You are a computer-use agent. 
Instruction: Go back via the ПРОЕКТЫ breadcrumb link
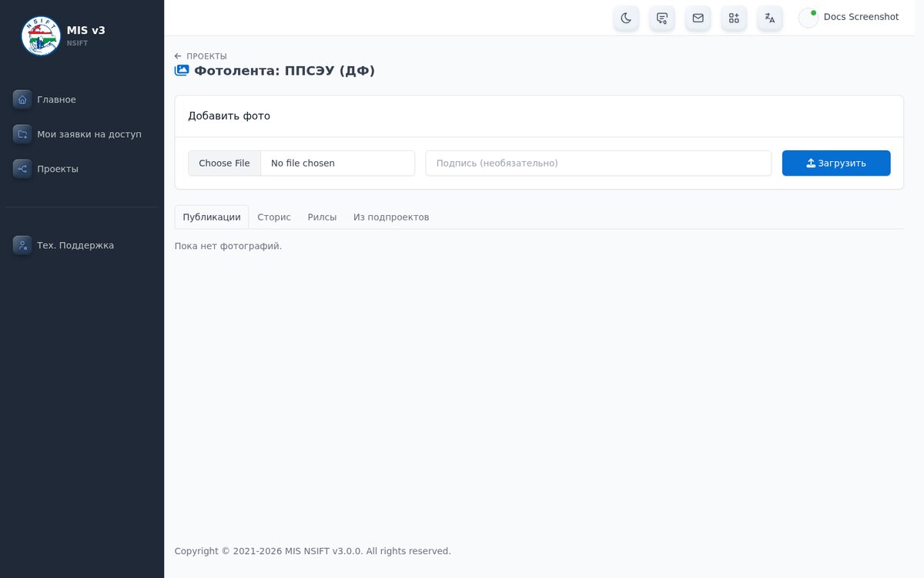point(201,56)
